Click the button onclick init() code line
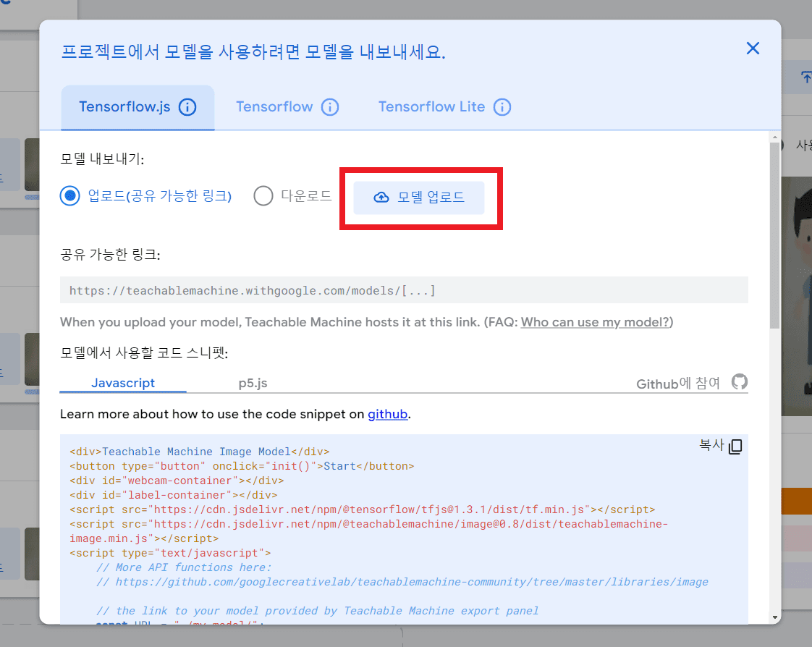The height and width of the screenshot is (647, 812). coord(242,465)
